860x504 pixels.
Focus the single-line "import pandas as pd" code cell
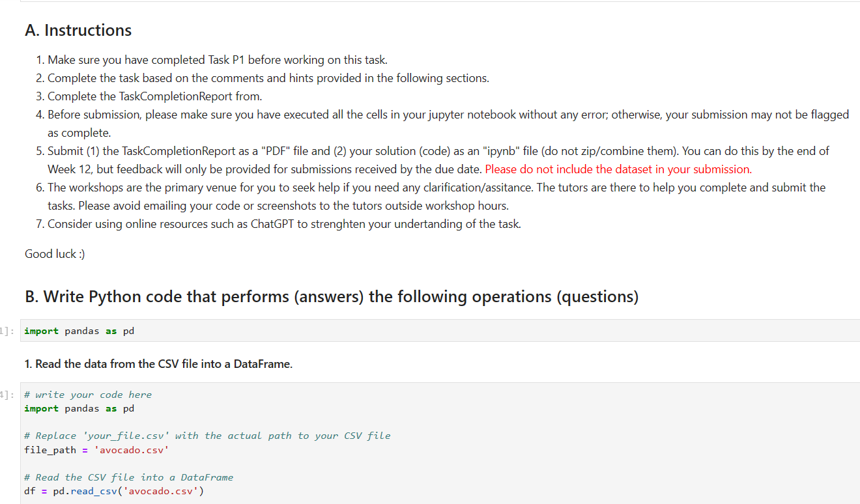coord(440,331)
